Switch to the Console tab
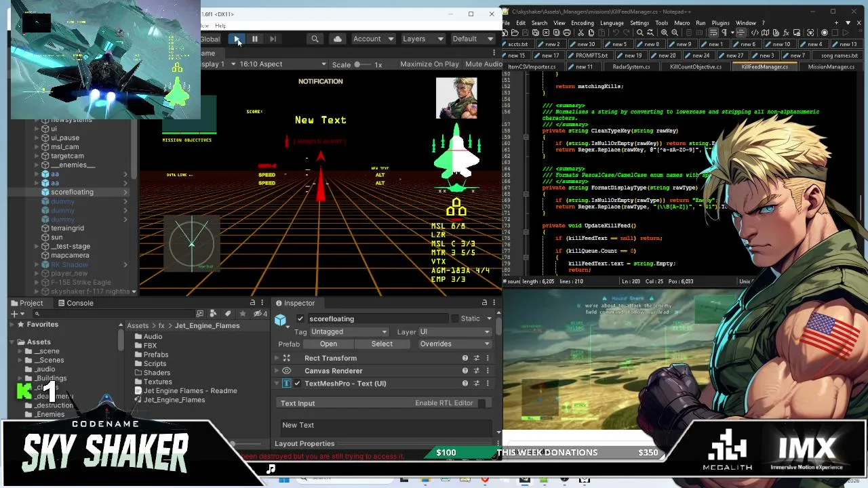This screenshot has width=868, height=488. coord(75,303)
